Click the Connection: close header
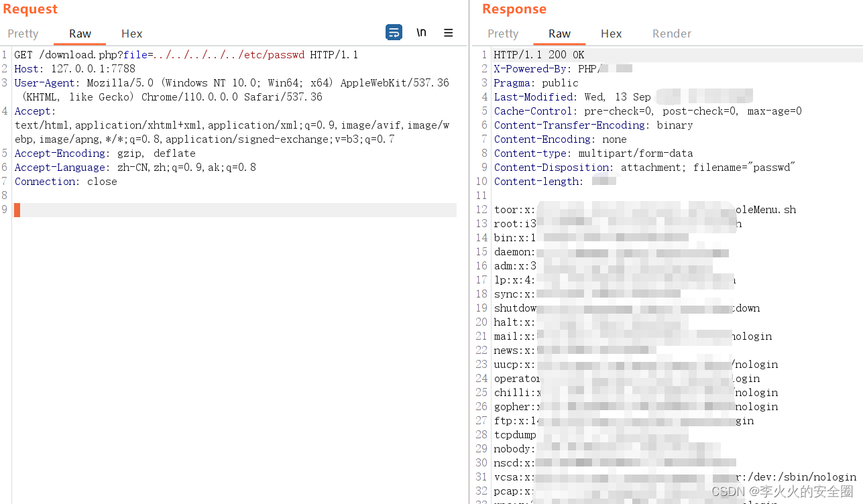 tap(66, 182)
